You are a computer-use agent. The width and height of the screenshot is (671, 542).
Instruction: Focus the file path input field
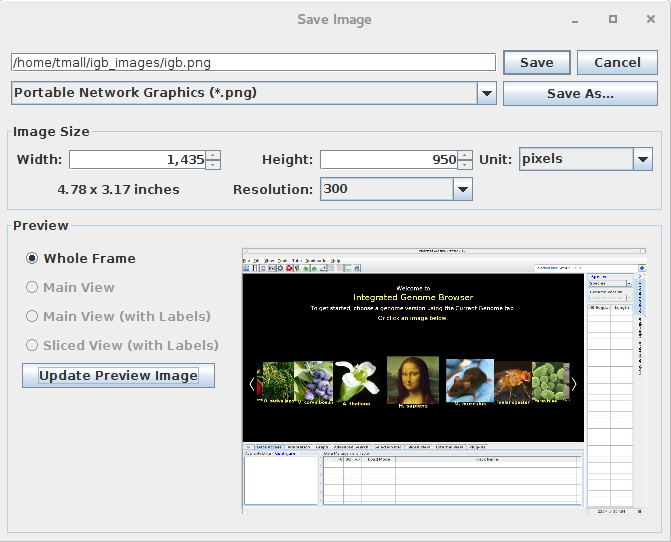(x=253, y=62)
